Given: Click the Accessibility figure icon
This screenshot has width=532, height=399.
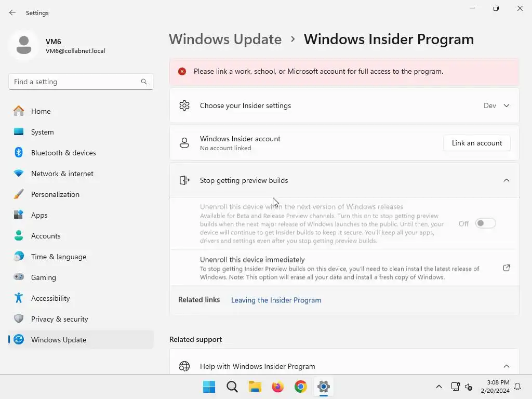Looking at the screenshot, I should point(19,298).
